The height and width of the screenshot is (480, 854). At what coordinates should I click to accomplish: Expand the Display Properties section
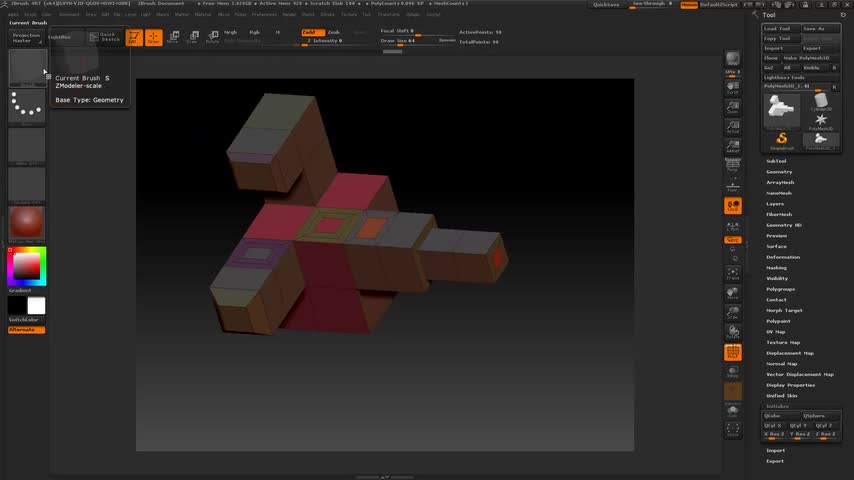click(790, 385)
